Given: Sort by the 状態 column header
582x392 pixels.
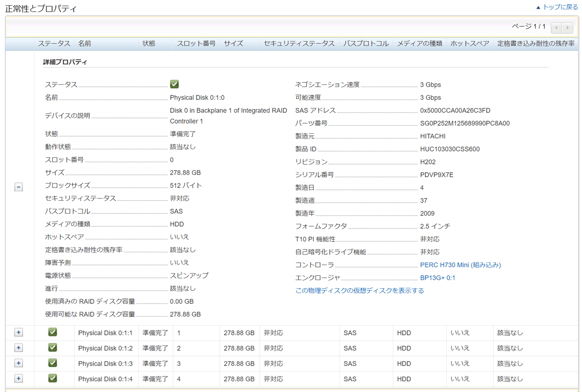Looking at the screenshot, I should [x=149, y=44].
